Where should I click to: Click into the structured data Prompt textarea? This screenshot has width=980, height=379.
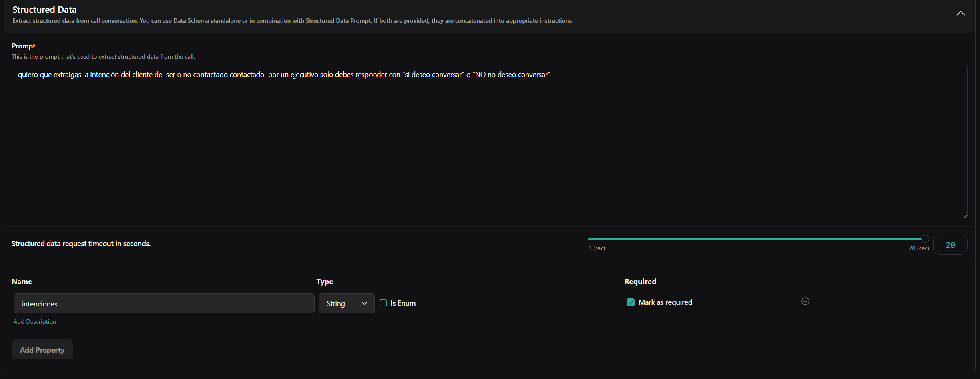490,141
